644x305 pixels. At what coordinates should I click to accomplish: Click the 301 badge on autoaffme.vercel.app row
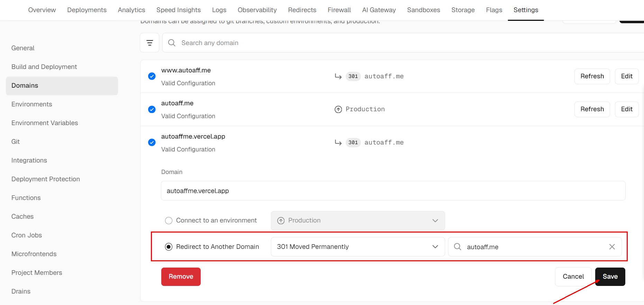point(353,142)
